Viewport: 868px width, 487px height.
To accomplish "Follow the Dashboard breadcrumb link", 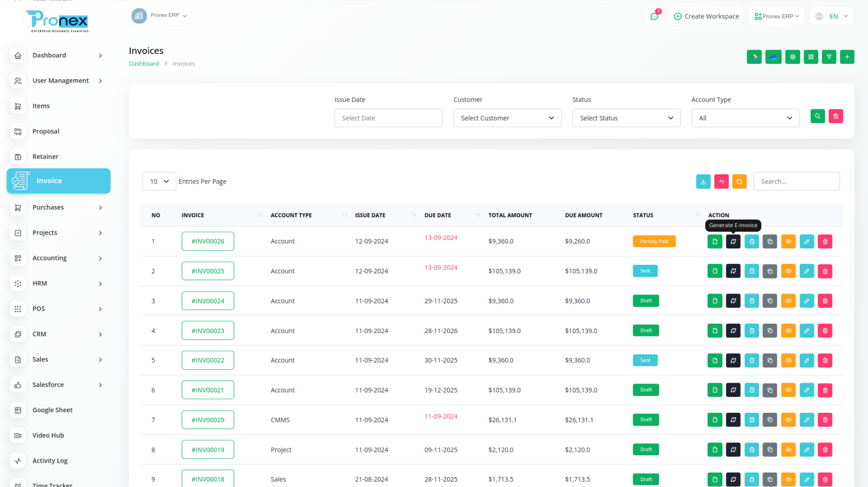I will (144, 64).
